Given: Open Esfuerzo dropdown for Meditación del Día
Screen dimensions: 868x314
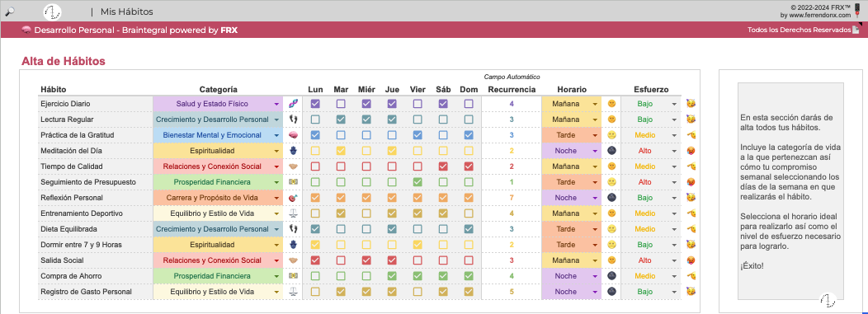Looking at the screenshot, I should point(674,151).
